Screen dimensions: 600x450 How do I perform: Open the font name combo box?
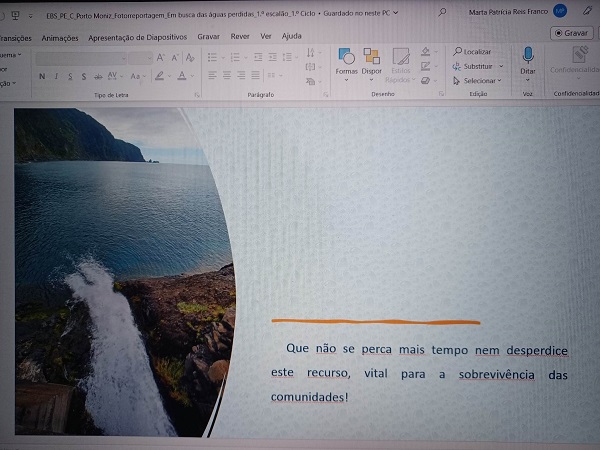[x=81, y=59]
